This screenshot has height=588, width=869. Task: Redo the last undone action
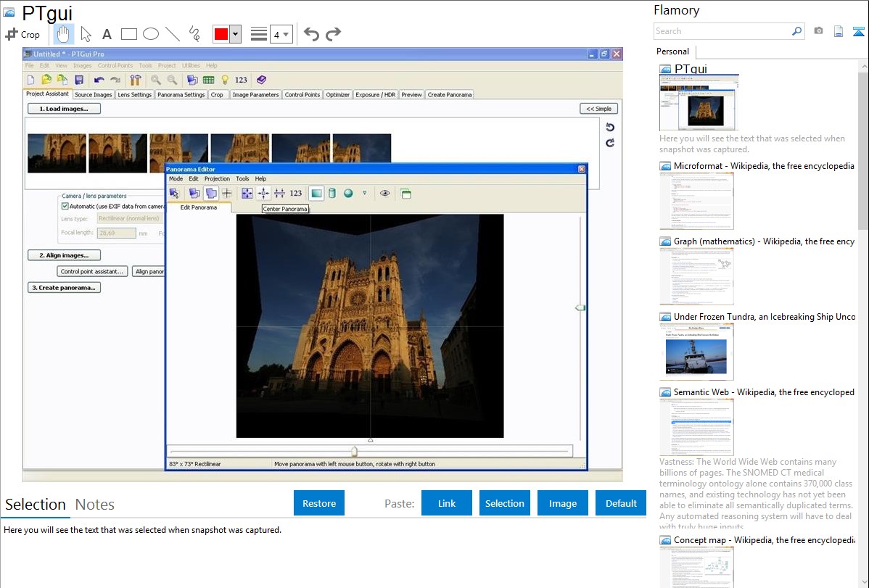click(x=333, y=34)
